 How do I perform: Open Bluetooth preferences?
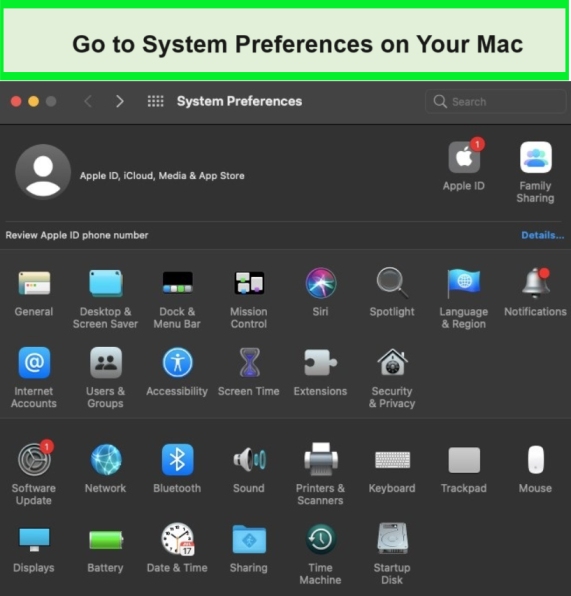click(x=178, y=460)
